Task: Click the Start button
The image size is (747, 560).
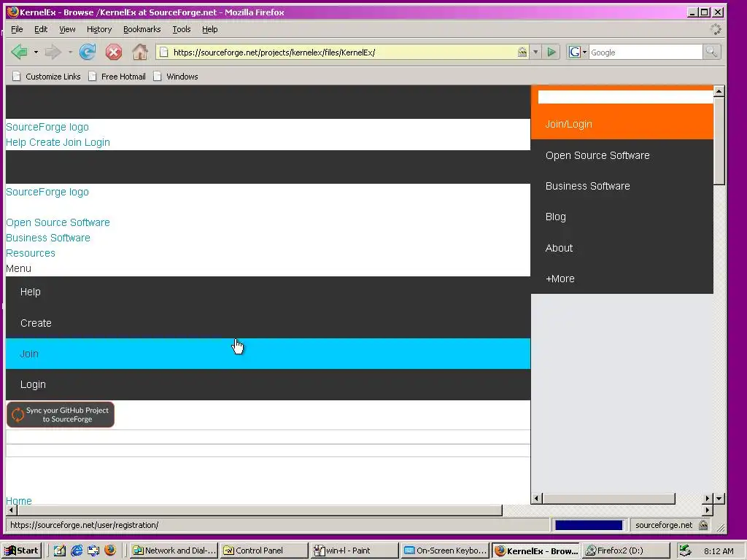Action: tap(22, 551)
